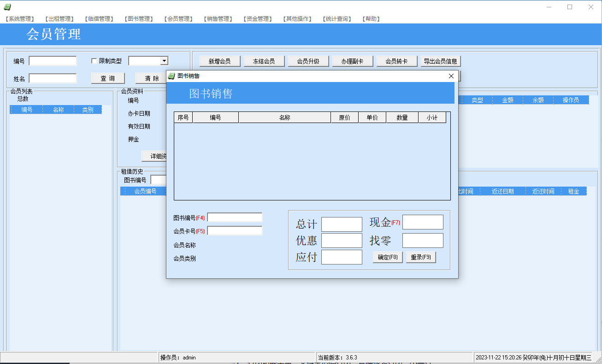602x364 pixels.
Task: Open the 【临借管理】 menu
Action: (99, 19)
